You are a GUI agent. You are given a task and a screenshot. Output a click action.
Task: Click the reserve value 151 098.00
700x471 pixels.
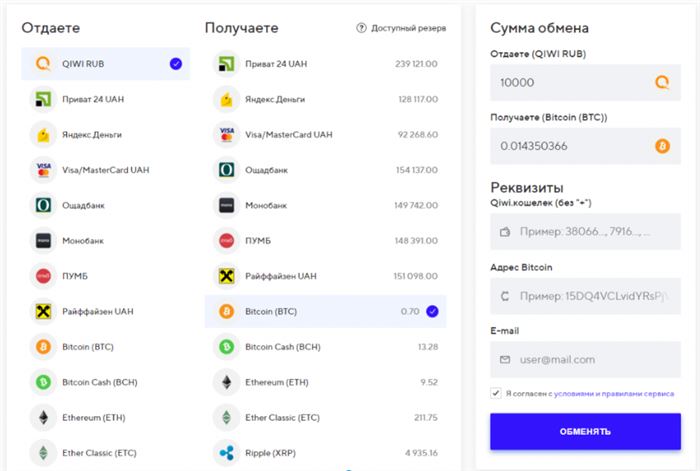pyautogui.click(x=415, y=276)
